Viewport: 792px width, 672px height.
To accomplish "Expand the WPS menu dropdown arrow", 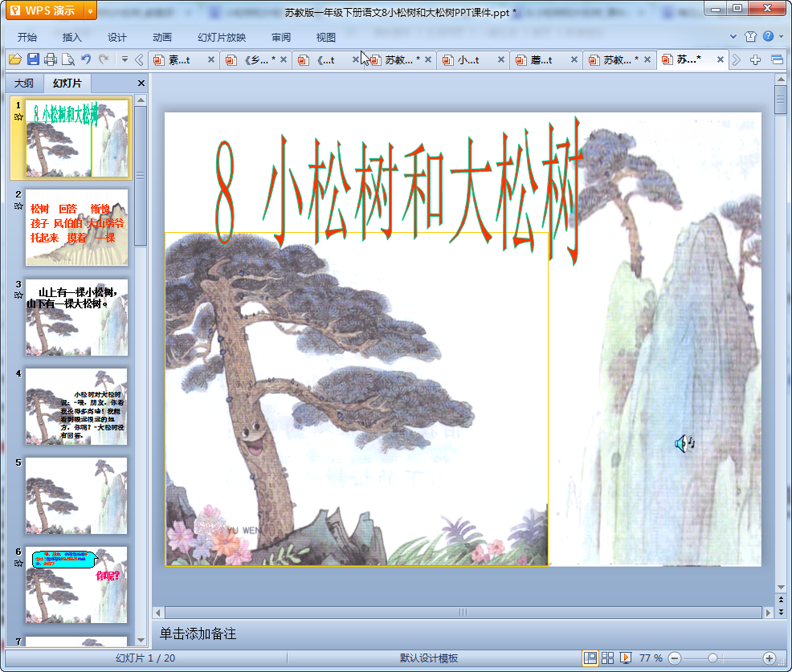I will [91, 10].
